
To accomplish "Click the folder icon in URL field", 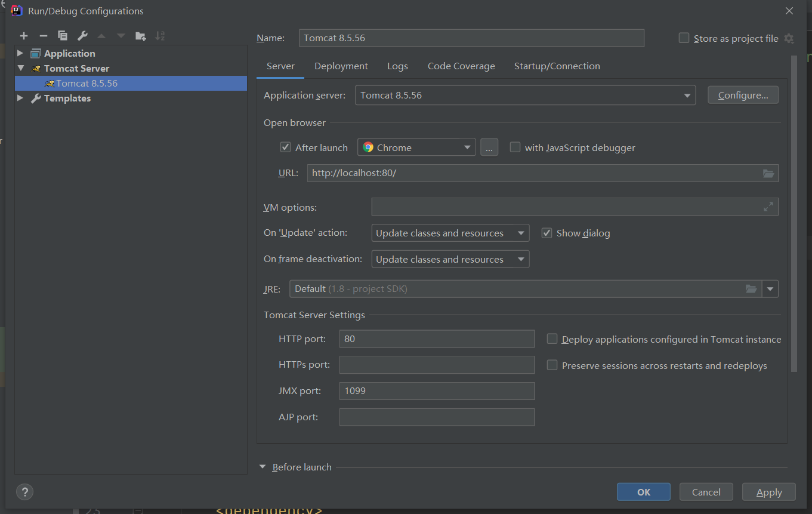I will (768, 173).
